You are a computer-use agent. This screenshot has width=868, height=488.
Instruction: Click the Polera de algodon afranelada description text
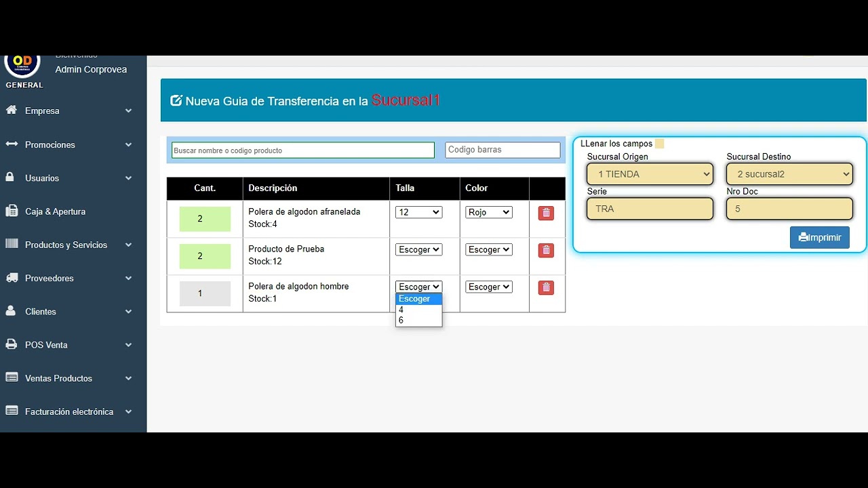pyautogui.click(x=304, y=211)
